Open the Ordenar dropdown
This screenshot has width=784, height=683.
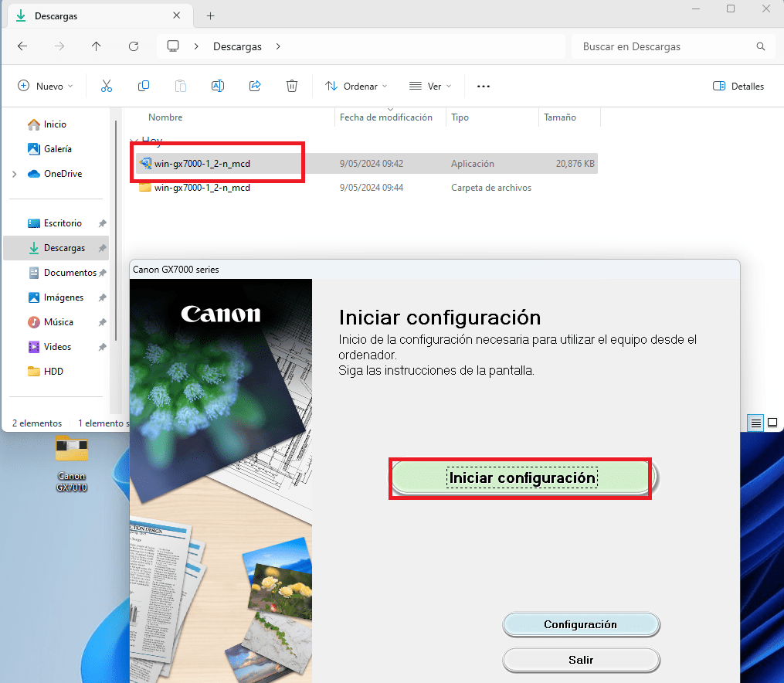click(356, 86)
